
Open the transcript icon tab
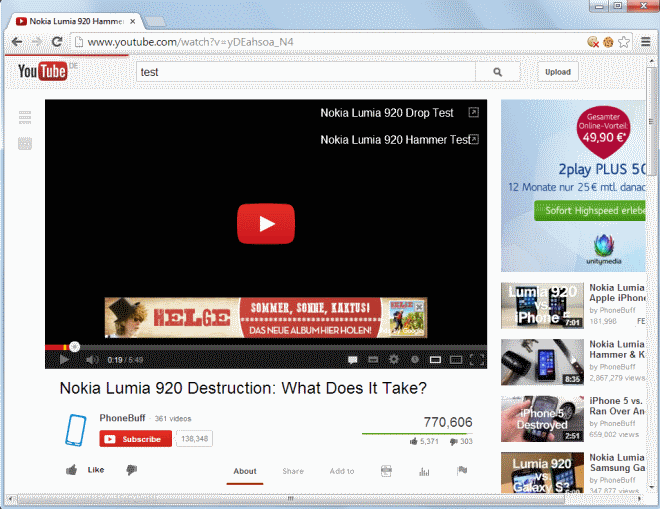tap(386, 471)
